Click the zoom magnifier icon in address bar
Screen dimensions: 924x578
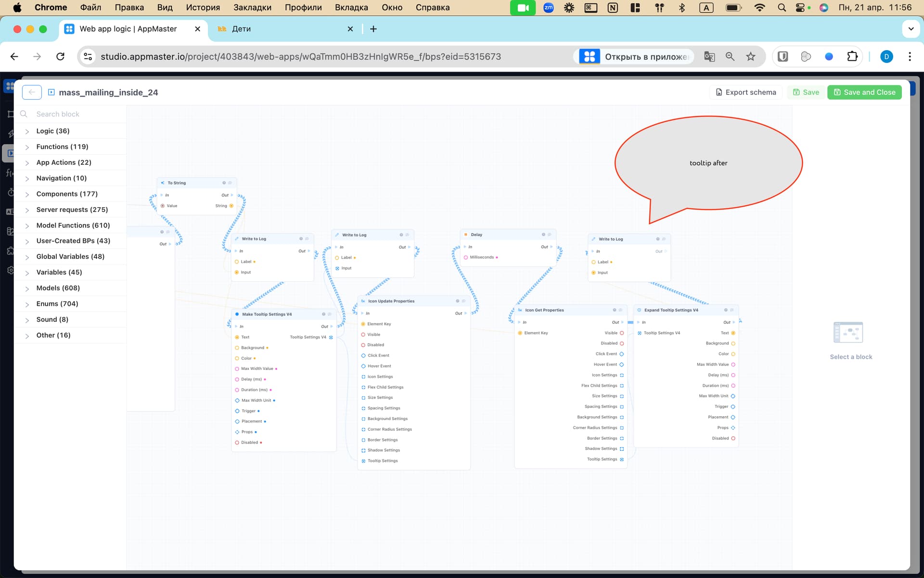point(730,57)
